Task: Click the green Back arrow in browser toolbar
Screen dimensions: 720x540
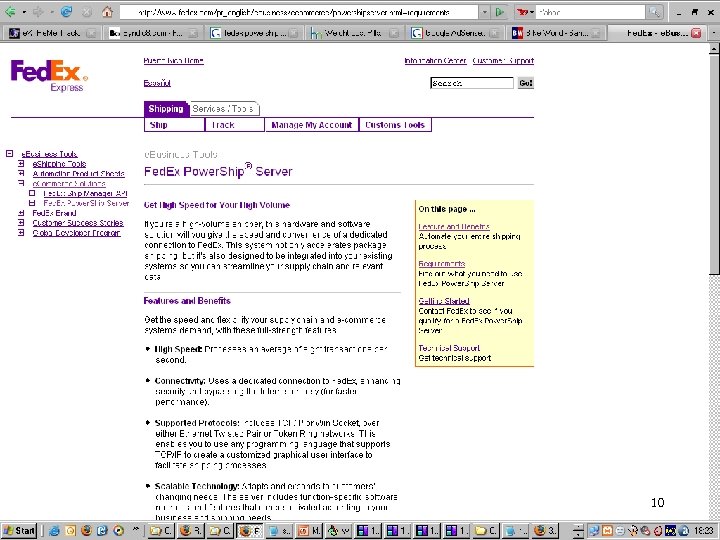Action: click(10, 11)
